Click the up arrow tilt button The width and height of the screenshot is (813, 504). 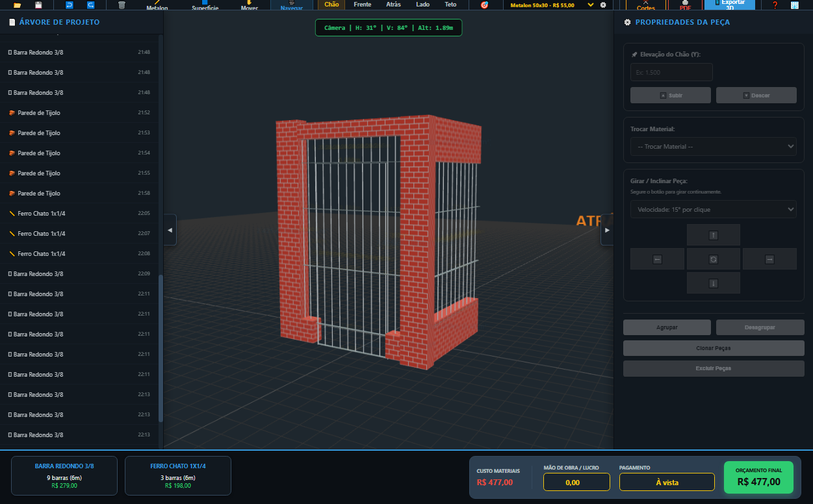[713, 234]
